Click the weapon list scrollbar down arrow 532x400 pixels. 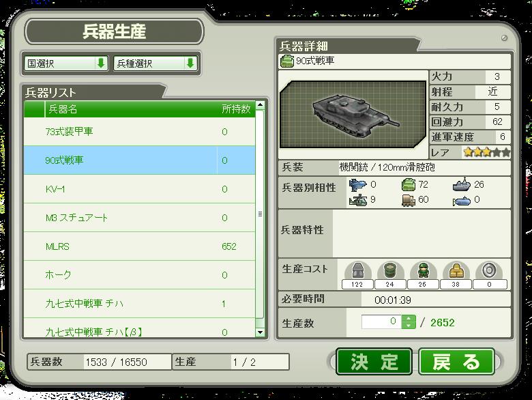click(261, 332)
